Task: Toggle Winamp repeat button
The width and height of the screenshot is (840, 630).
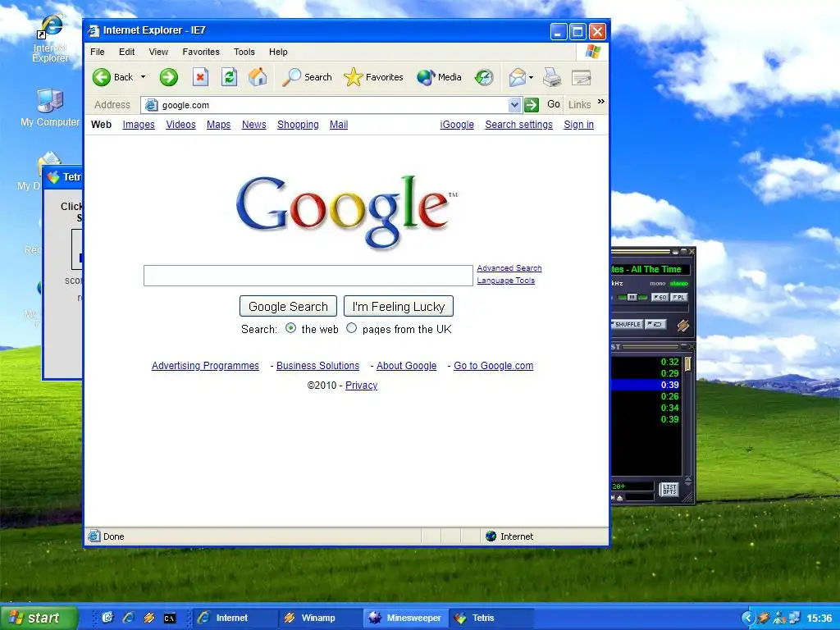Action: [x=655, y=324]
